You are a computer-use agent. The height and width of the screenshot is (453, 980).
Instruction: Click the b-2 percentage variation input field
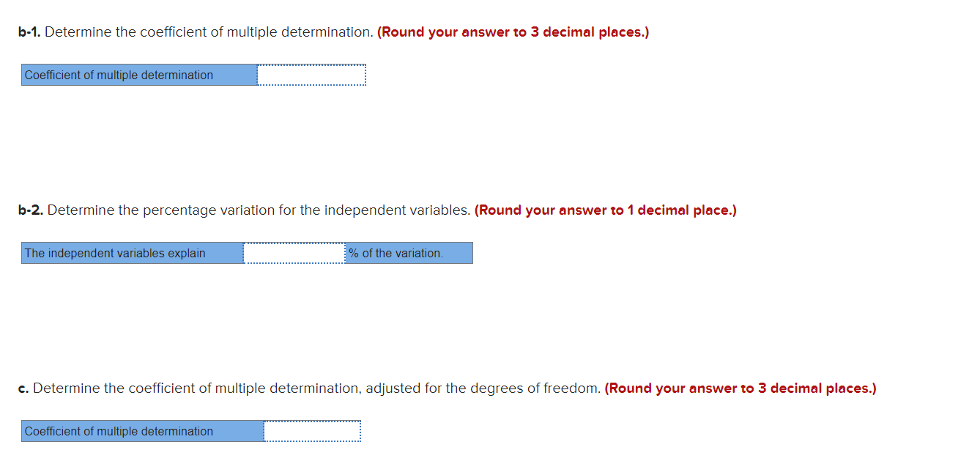tap(293, 252)
